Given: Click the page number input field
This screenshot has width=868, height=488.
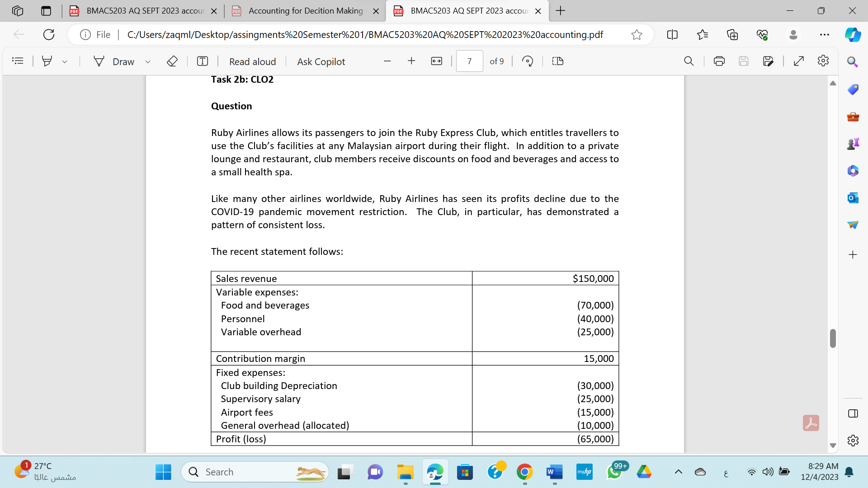Looking at the screenshot, I should coord(469,61).
